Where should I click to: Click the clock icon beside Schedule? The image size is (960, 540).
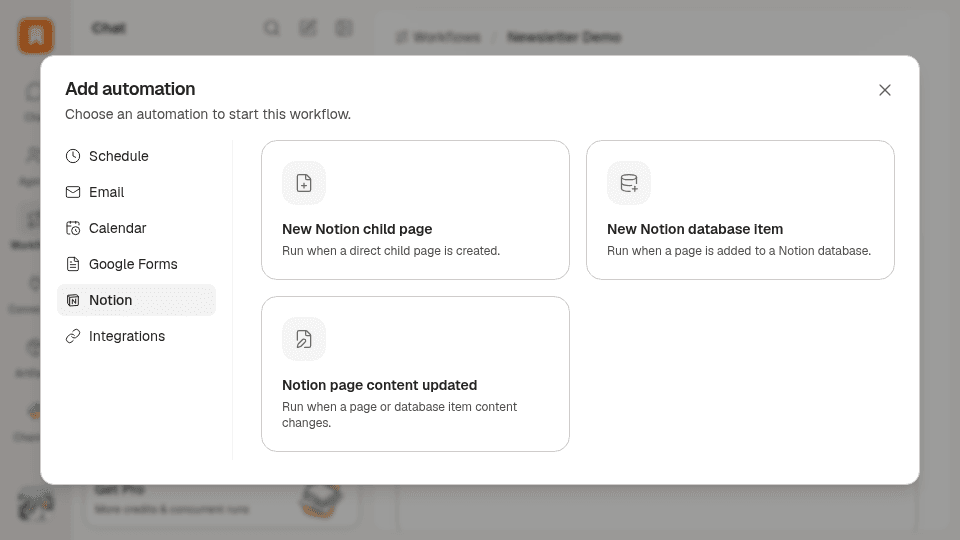(x=73, y=156)
